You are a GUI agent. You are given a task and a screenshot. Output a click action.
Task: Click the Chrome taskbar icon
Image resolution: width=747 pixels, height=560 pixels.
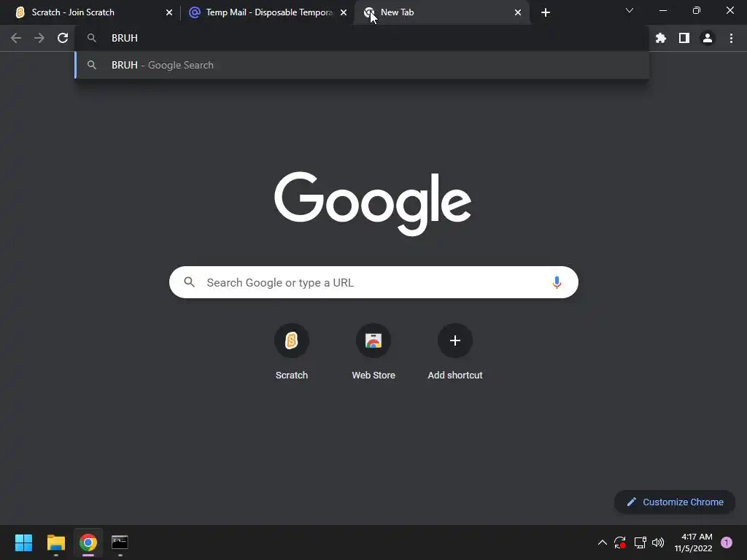pos(88,542)
